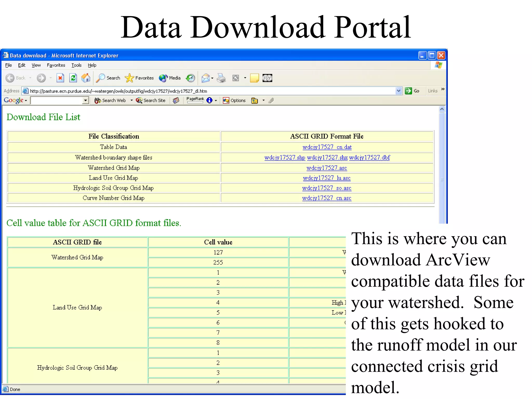Click the Google toolbar up-folder icon
Screen dimensions: 532x399
[x=255, y=101]
